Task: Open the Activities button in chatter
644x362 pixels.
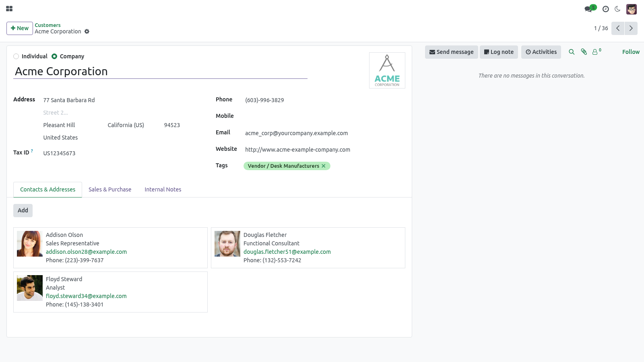Action: pos(541,52)
